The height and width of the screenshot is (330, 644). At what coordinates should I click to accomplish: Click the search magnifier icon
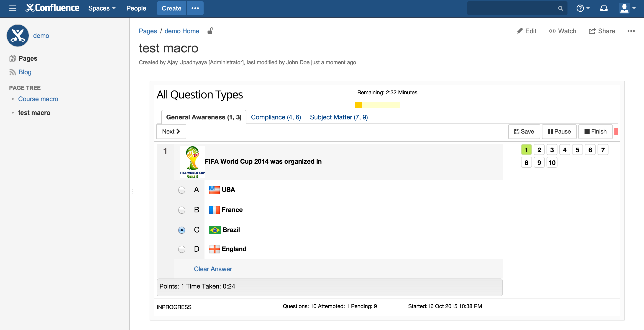[x=560, y=8]
